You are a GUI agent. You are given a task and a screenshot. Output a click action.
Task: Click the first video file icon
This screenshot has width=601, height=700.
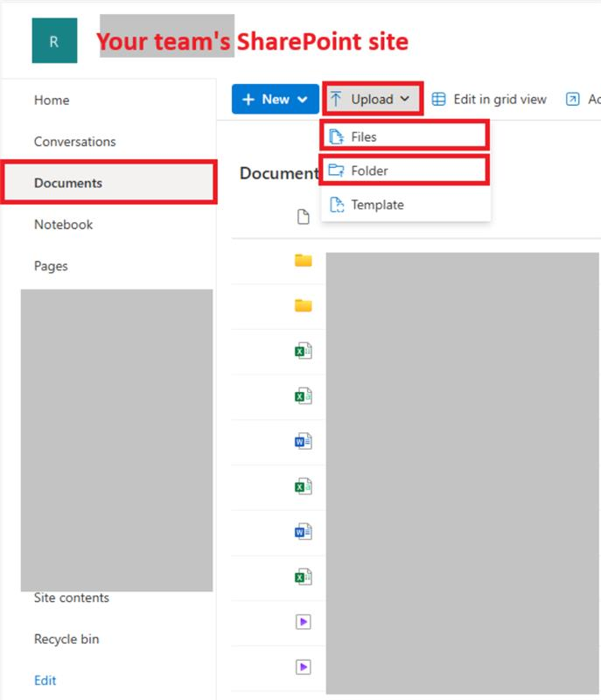coord(304,622)
